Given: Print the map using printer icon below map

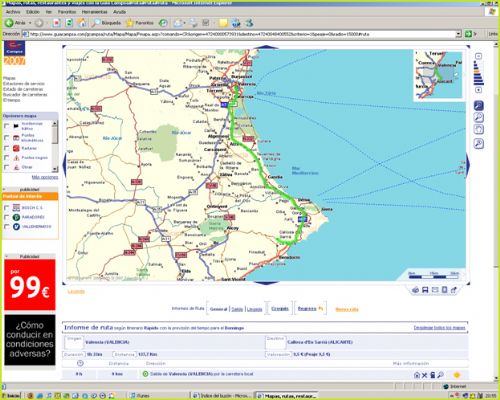Looking at the screenshot, I should (415, 290).
